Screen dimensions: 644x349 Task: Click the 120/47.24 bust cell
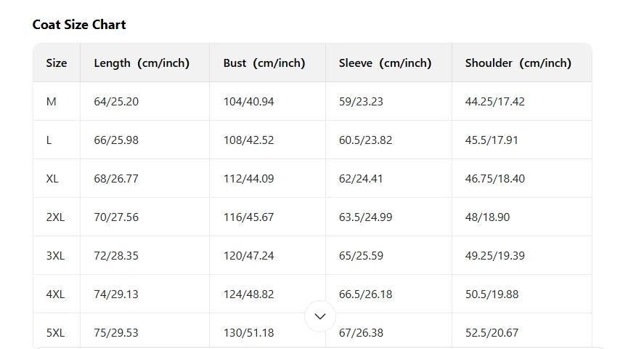pos(249,256)
